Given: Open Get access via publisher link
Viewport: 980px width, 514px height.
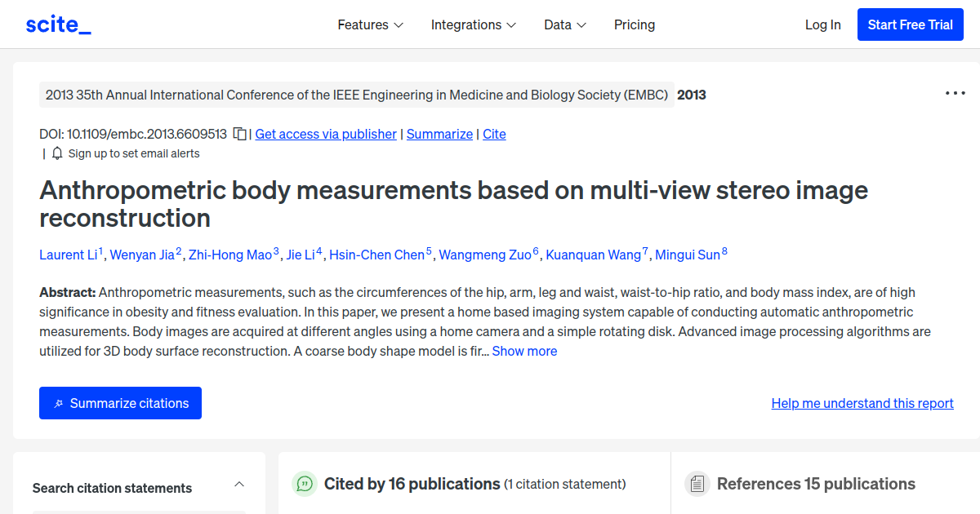Looking at the screenshot, I should [325, 134].
